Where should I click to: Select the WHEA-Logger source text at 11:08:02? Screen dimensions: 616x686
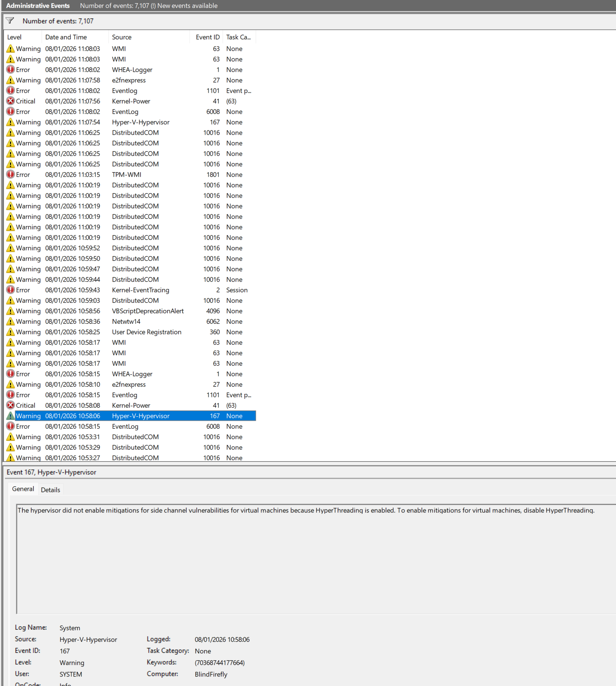pos(132,70)
